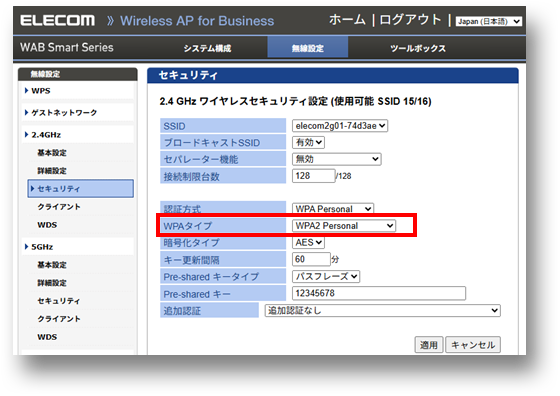Image resolution: width=560 pixels, height=396 pixels.
Task: Open 基本設定 under 5GHz
Action: [x=52, y=265]
